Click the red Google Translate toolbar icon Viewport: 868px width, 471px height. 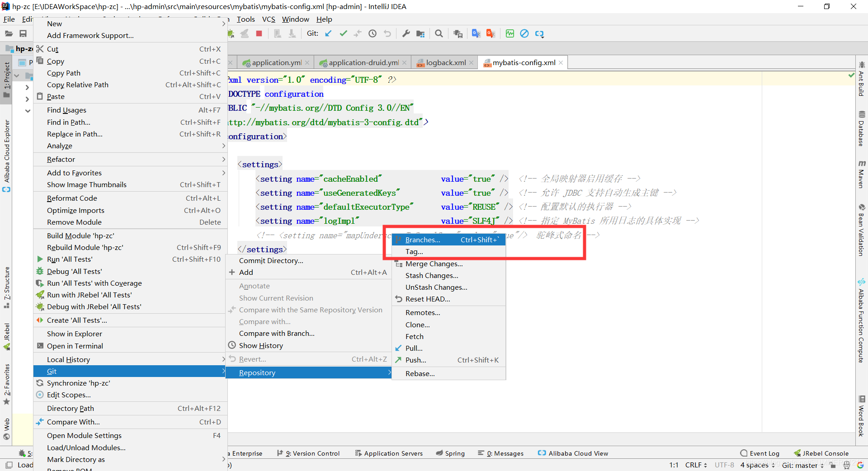[x=491, y=33]
